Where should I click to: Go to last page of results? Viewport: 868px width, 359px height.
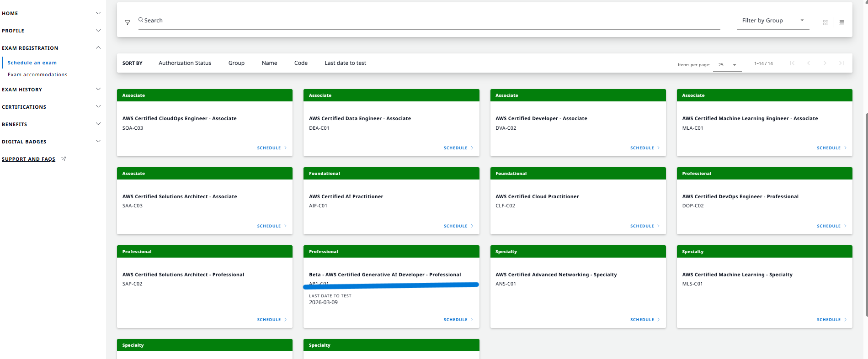841,63
